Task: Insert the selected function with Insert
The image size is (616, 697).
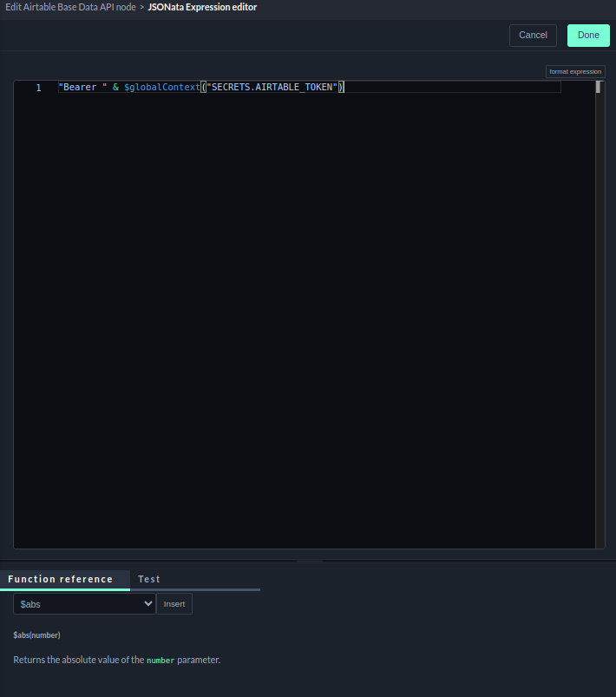Action: [x=174, y=604]
